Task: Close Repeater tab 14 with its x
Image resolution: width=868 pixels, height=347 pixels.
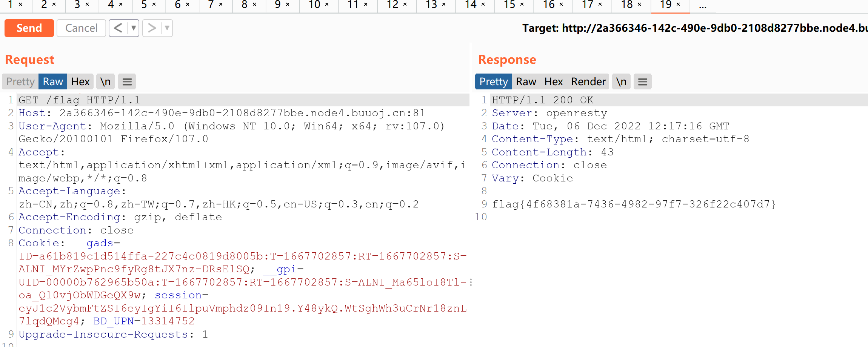Action: click(483, 5)
